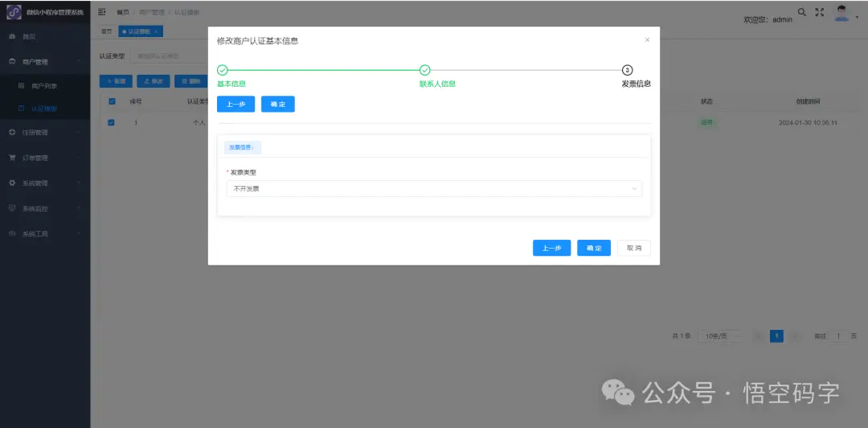The width and height of the screenshot is (868, 428).
Task: Click the 取消 button in dialog footer
Action: [634, 248]
